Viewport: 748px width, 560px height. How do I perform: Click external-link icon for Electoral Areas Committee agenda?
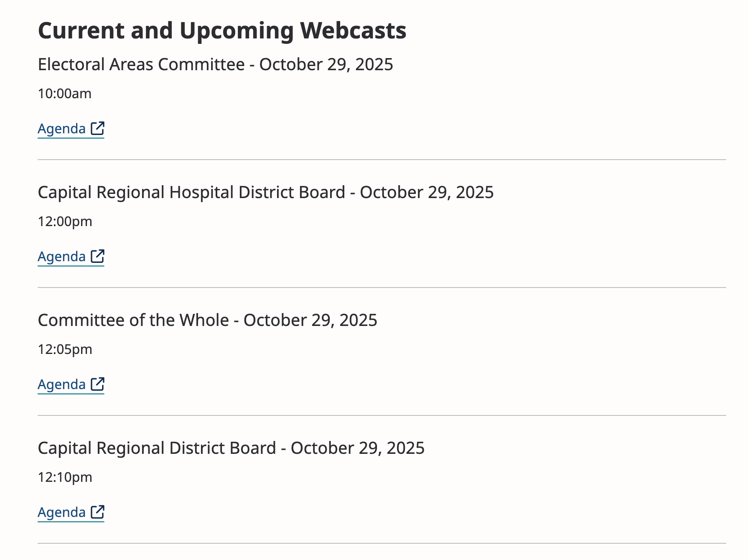pos(97,128)
